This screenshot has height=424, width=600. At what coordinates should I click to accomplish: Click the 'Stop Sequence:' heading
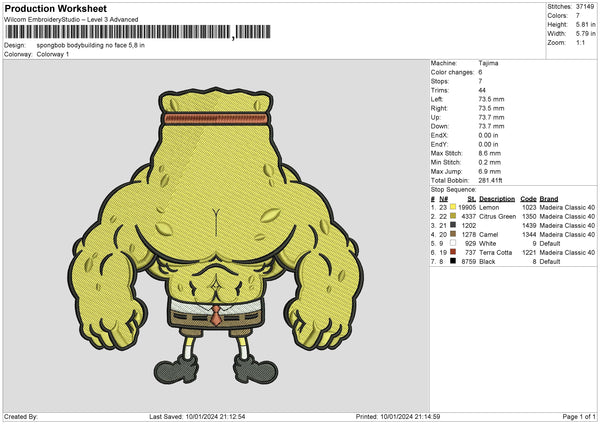[453, 189]
